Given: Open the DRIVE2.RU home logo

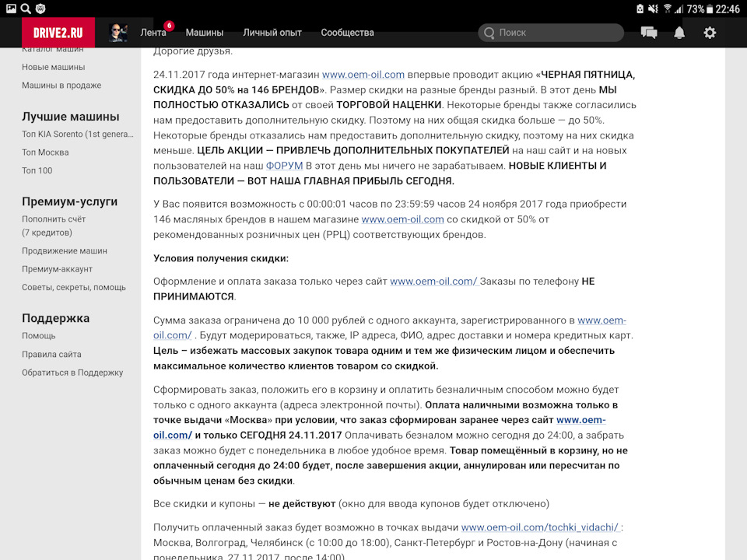Looking at the screenshot, I should tap(58, 33).
